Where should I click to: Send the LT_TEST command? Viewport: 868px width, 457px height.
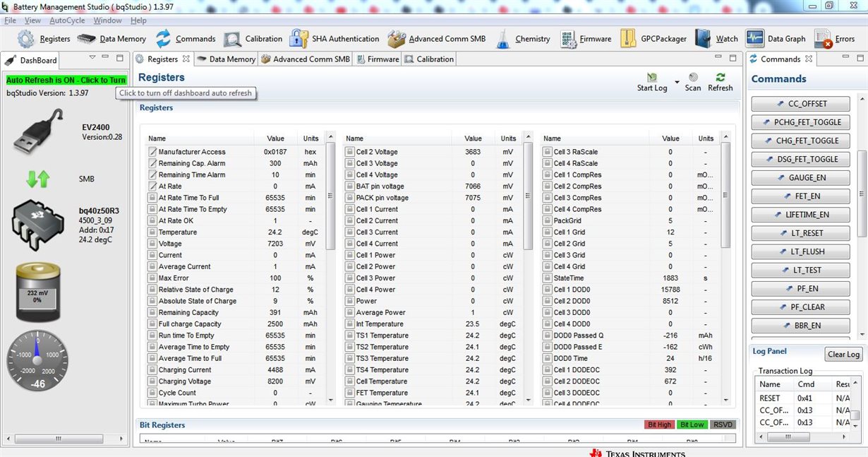tap(801, 271)
